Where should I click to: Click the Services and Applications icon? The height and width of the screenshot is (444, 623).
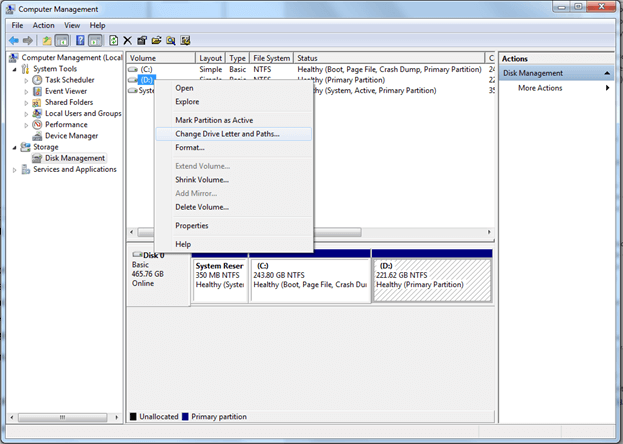click(25, 169)
